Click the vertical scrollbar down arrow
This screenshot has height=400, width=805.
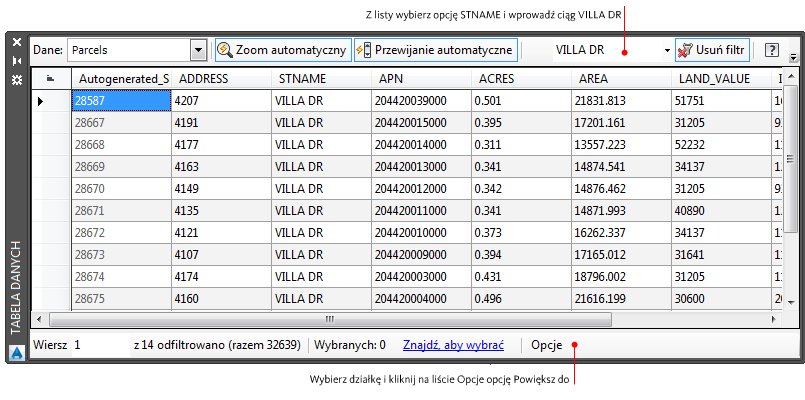coord(790,302)
